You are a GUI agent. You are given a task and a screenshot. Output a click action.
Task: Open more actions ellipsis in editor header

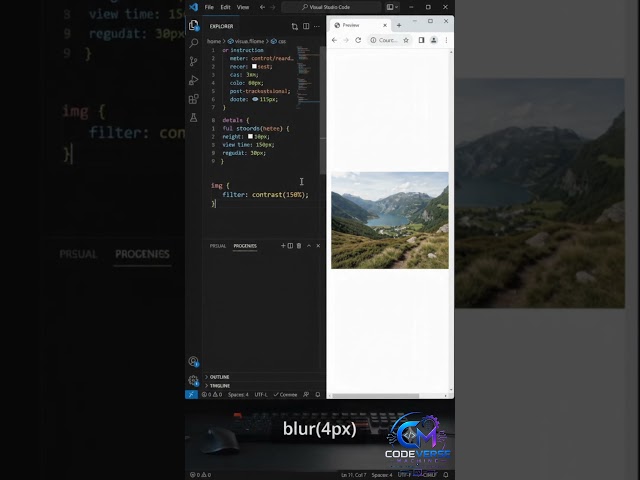pos(317,26)
